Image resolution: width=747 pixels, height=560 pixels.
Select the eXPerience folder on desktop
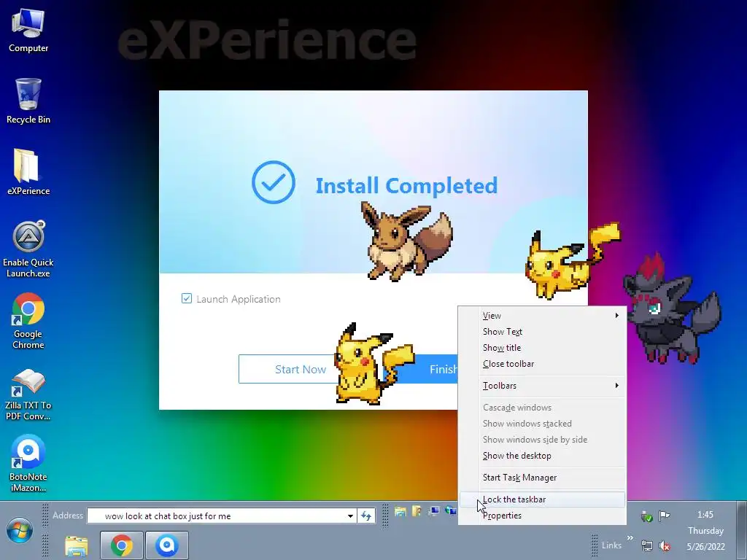(28, 172)
